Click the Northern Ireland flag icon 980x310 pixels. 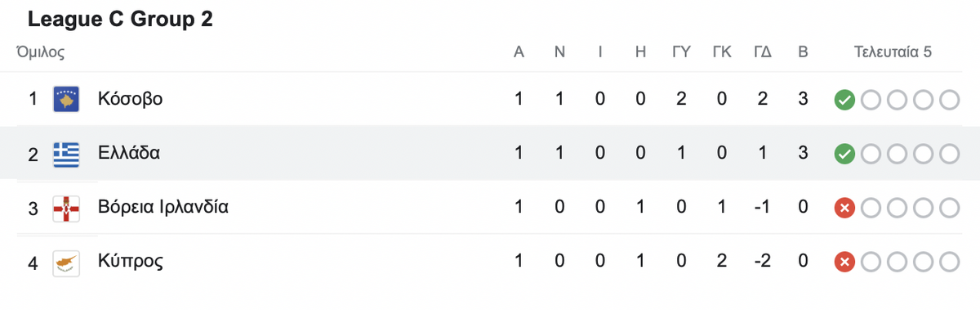coord(66,208)
